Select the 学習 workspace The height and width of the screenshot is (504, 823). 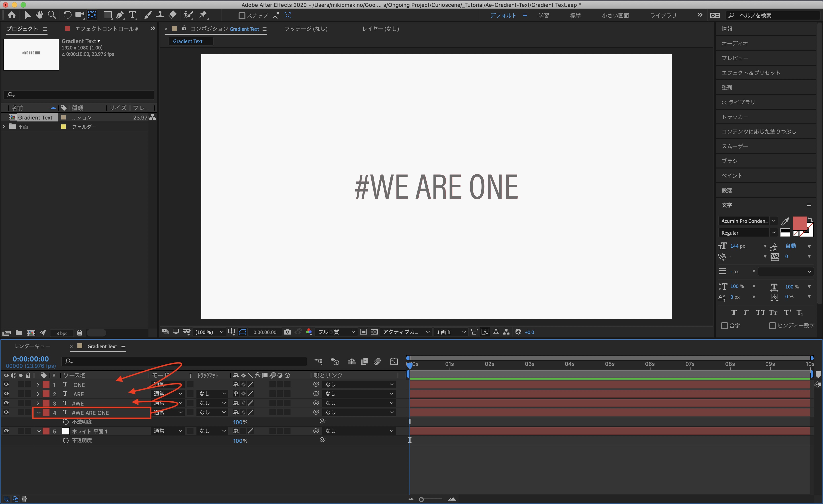pyautogui.click(x=544, y=15)
